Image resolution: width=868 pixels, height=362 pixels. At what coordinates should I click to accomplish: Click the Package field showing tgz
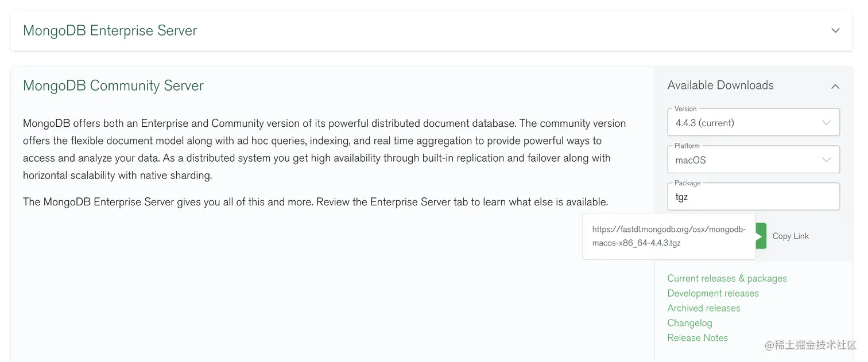(753, 197)
